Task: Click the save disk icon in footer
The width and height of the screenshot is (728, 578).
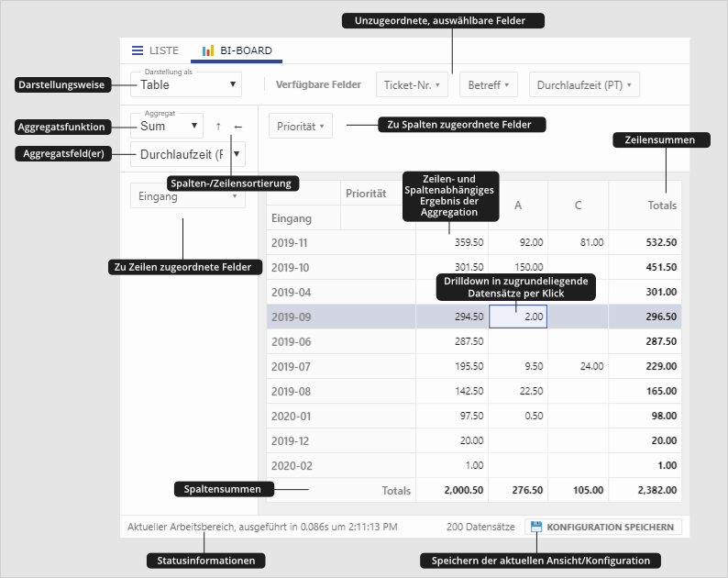Action: click(535, 528)
